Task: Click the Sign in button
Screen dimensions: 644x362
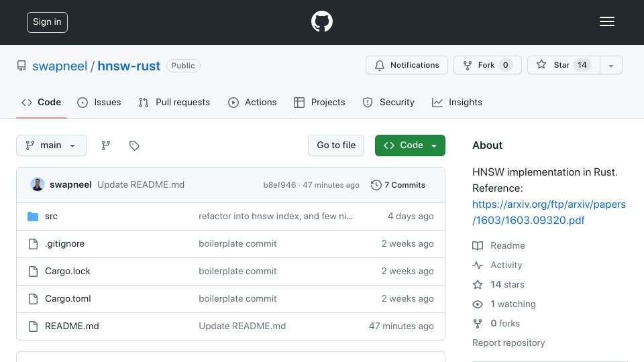Action: [47, 22]
